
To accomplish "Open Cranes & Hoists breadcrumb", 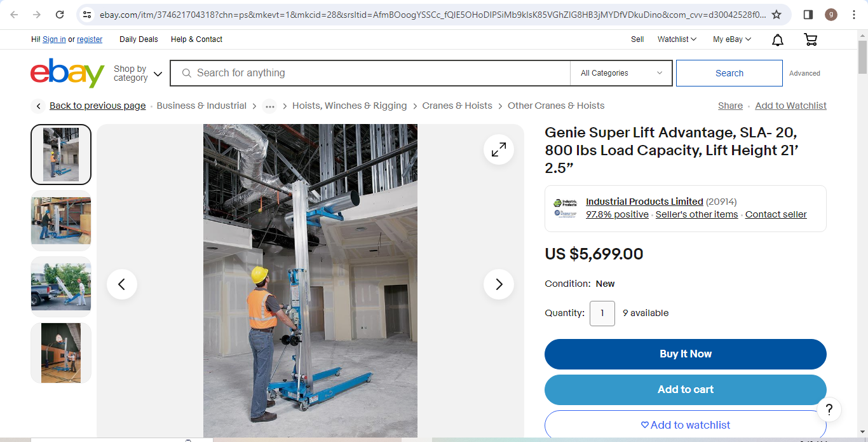I will [x=457, y=106].
